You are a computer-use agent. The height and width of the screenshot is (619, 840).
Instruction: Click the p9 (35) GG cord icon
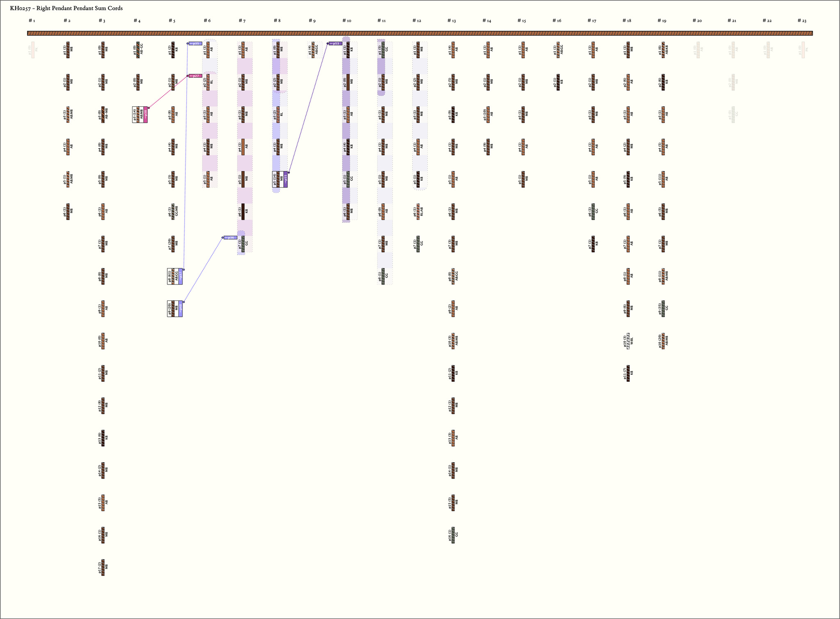coord(663,309)
